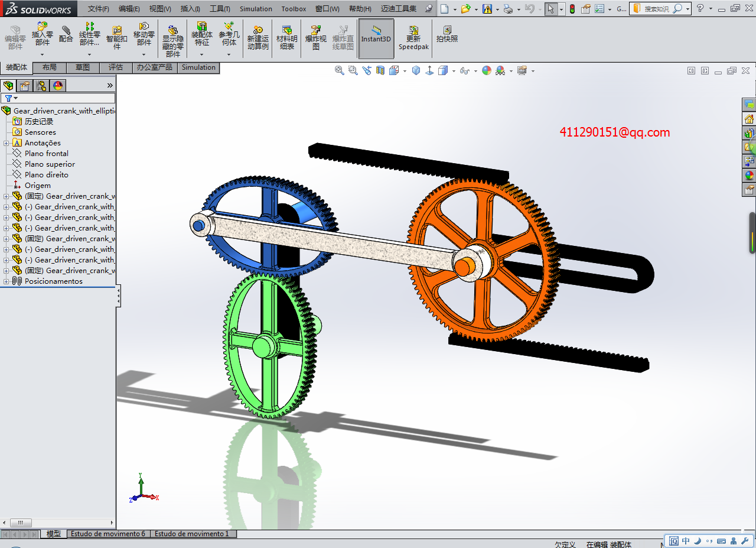The image size is (756, 548).
Task: Click the Section View icon in the view toolbar
Action: point(380,70)
